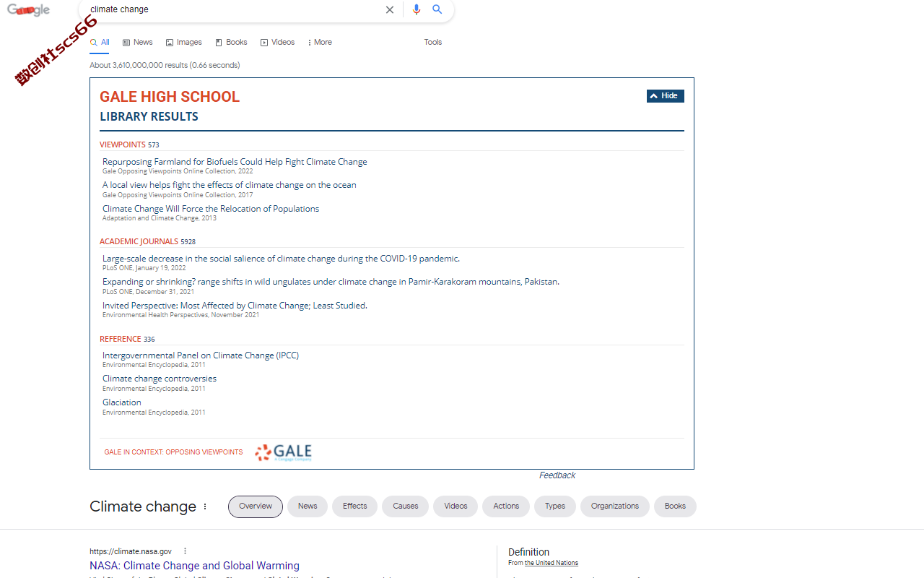The height and width of the screenshot is (578, 924).
Task: Select the Causes topic chip
Action: point(405,506)
